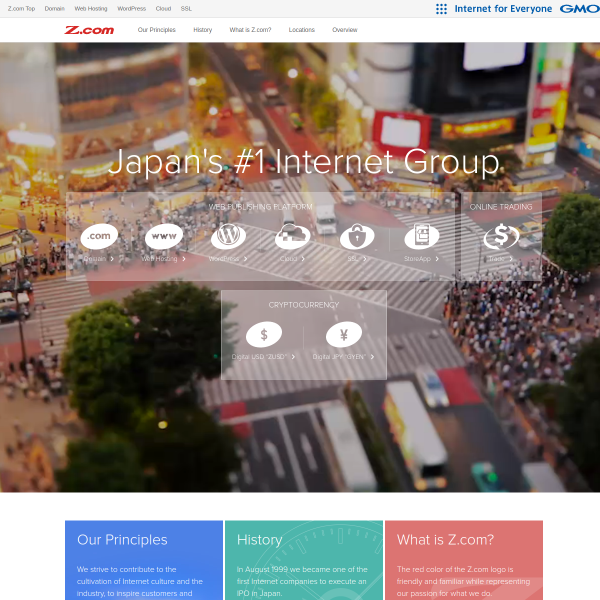This screenshot has width=600, height=600.
Task: Open the GMO grid dots icon
Action: click(x=441, y=9)
